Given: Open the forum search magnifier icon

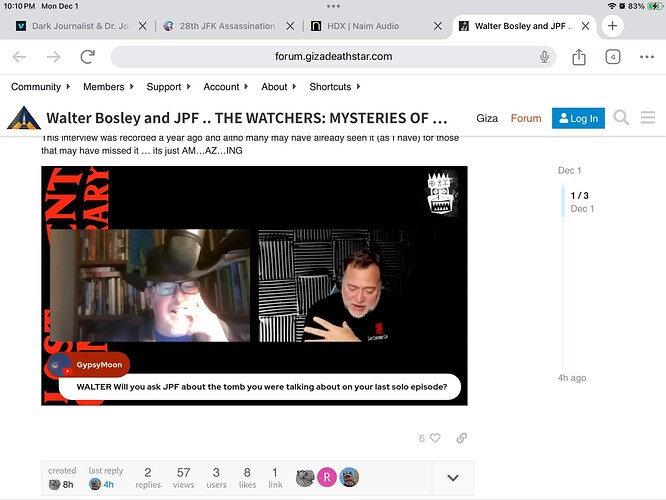Looking at the screenshot, I should (621, 118).
